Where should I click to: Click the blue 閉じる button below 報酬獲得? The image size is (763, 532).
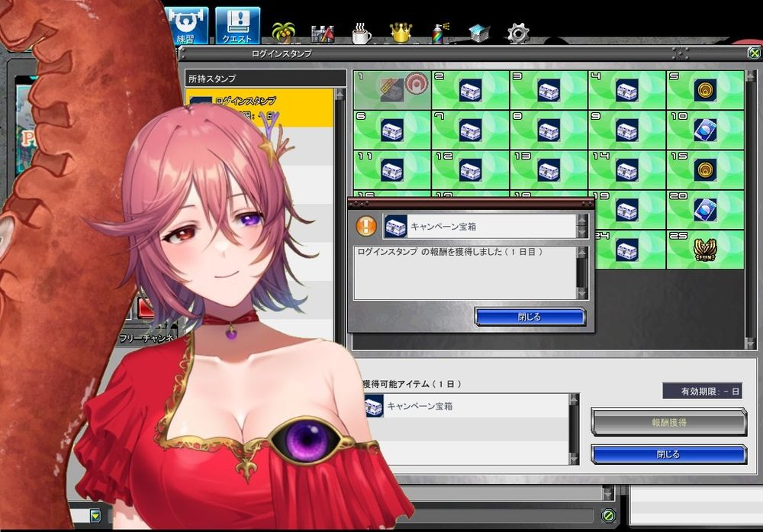(669, 454)
